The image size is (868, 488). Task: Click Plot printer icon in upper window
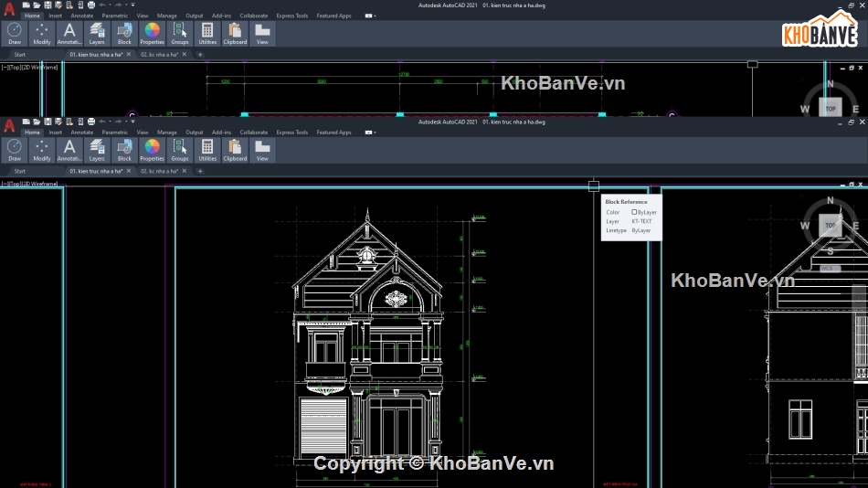click(x=91, y=5)
